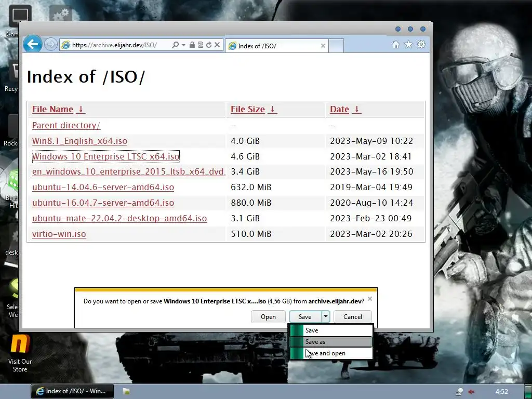Click Cancel in the download bar
The width and height of the screenshot is (532, 399).
click(x=353, y=316)
